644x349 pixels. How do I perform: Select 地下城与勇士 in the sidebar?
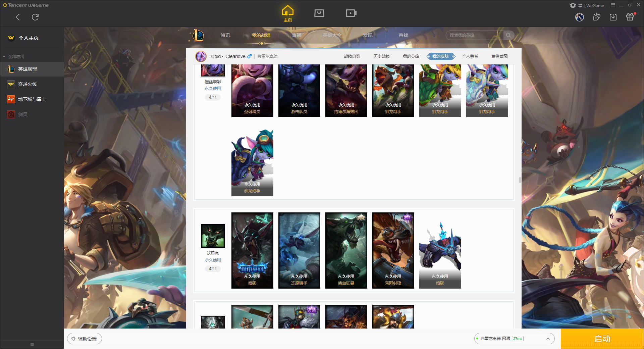pos(32,99)
